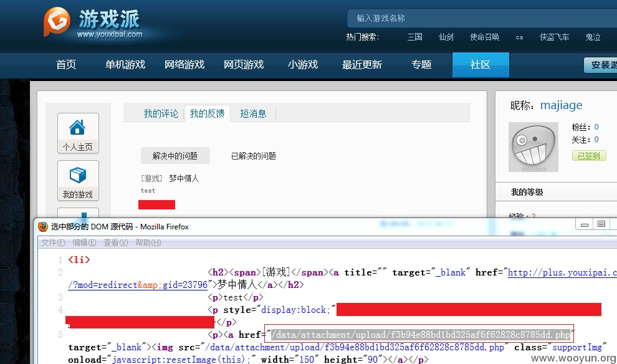This screenshot has width=617, height=364.
Task: Click Firefox icon in DOM source window title
Action: pyautogui.click(x=43, y=226)
